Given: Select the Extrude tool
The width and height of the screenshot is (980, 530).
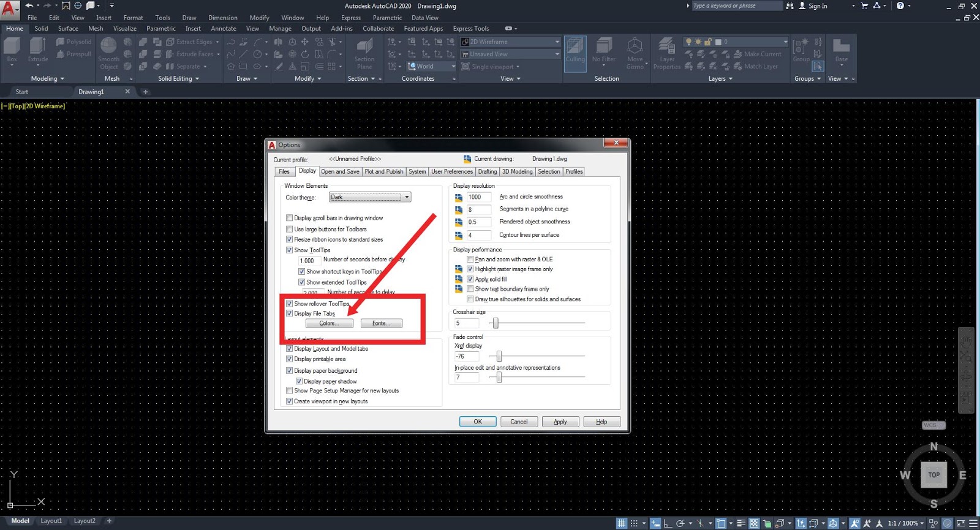Looking at the screenshot, I should point(38,50).
